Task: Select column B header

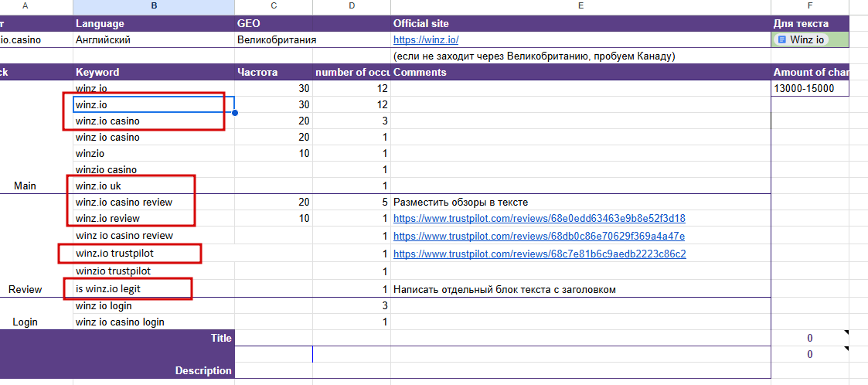Action: (x=153, y=7)
